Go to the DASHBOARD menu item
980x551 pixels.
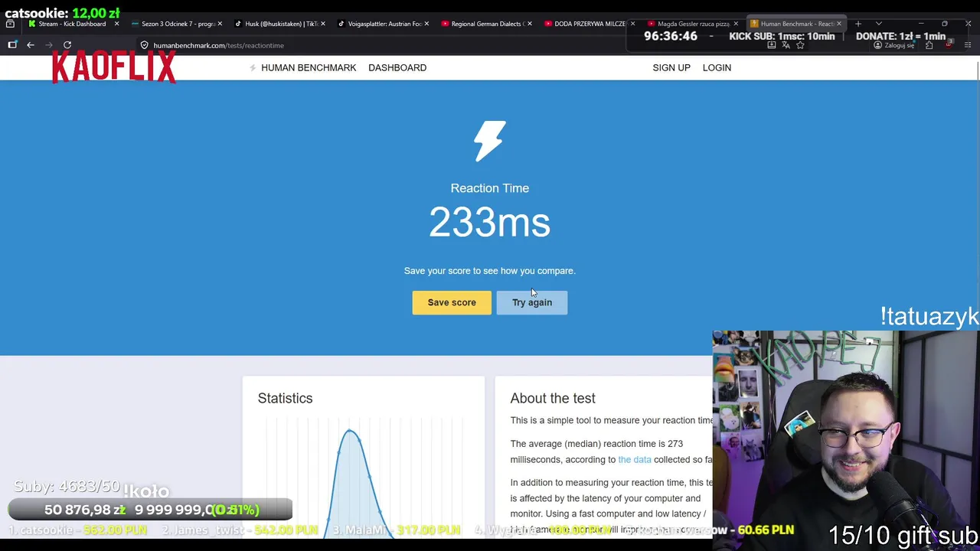click(x=397, y=67)
